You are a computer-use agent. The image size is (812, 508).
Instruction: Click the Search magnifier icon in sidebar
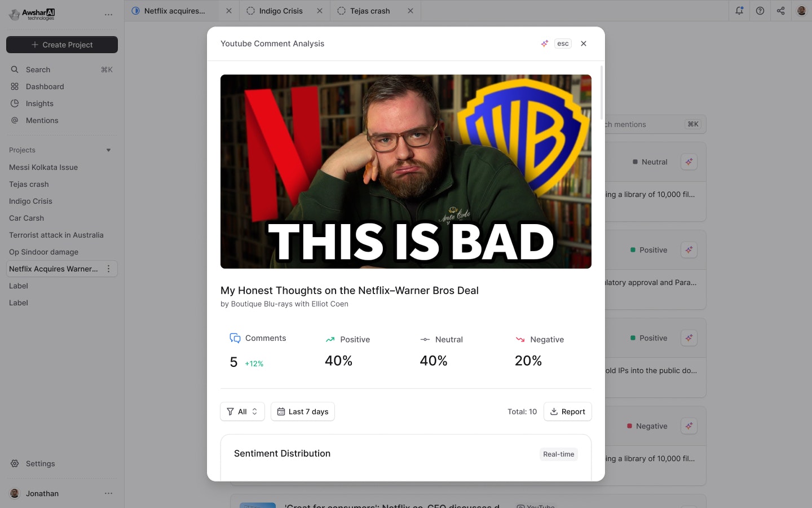click(x=15, y=69)
